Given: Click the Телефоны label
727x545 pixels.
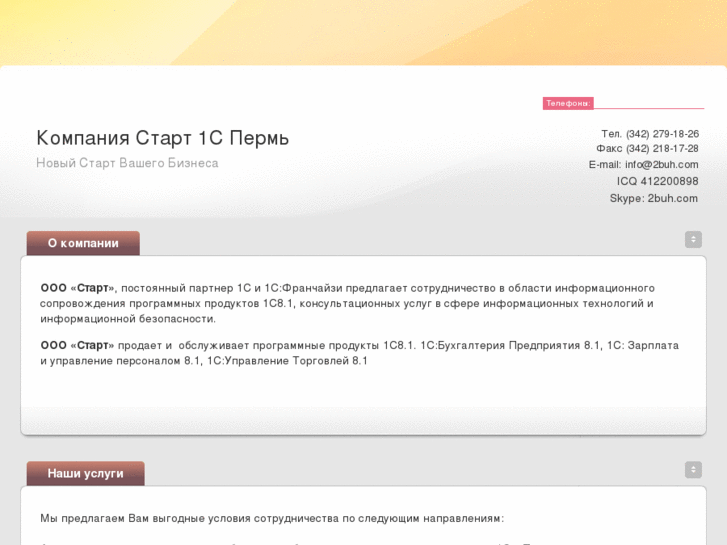Looking at the screenshot, I should point(568,103).
